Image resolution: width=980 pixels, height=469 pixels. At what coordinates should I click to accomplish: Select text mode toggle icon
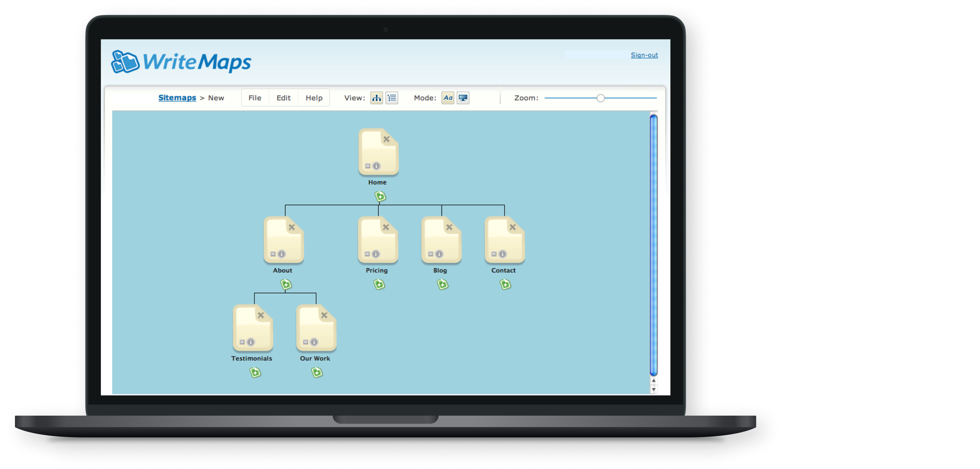tap(450, 98)
